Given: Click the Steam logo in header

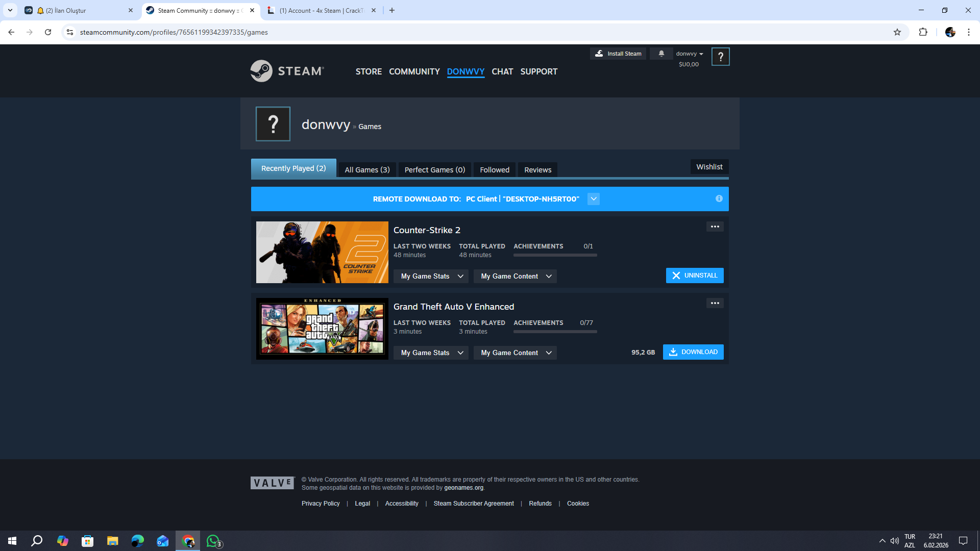Looking at the screenshot, I should tap(287, 71).
